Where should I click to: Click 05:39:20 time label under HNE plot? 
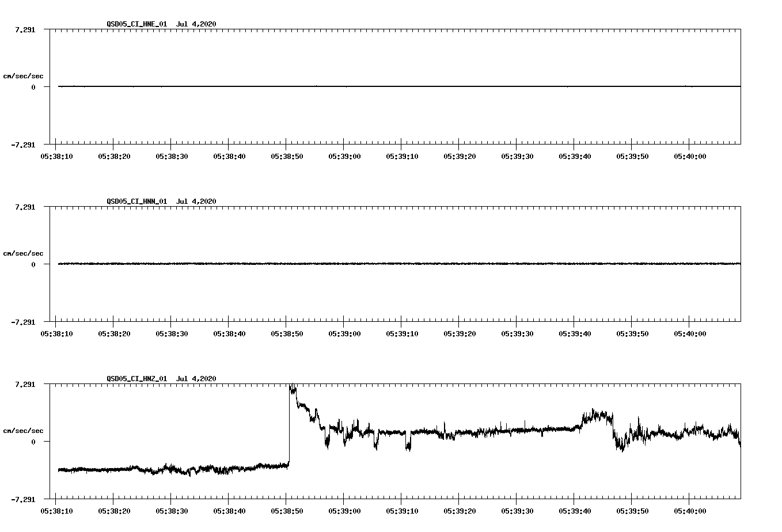pos(460,156)
